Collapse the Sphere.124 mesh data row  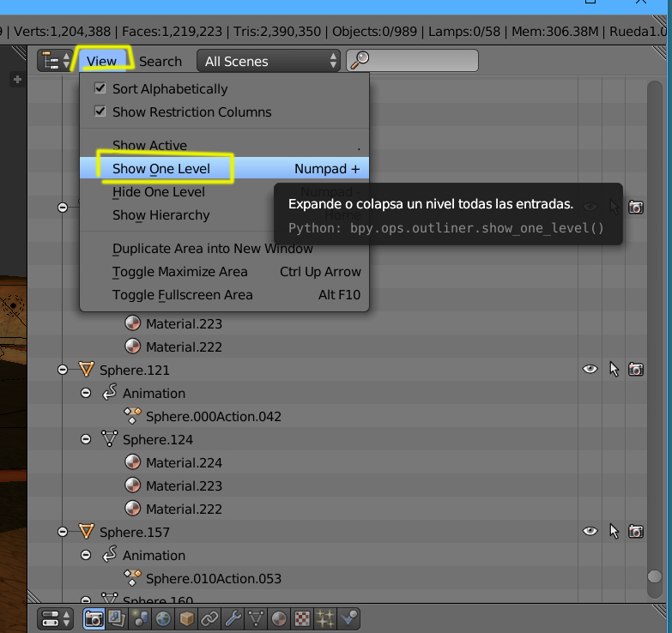pyautogui.click(x=86, y=439)
